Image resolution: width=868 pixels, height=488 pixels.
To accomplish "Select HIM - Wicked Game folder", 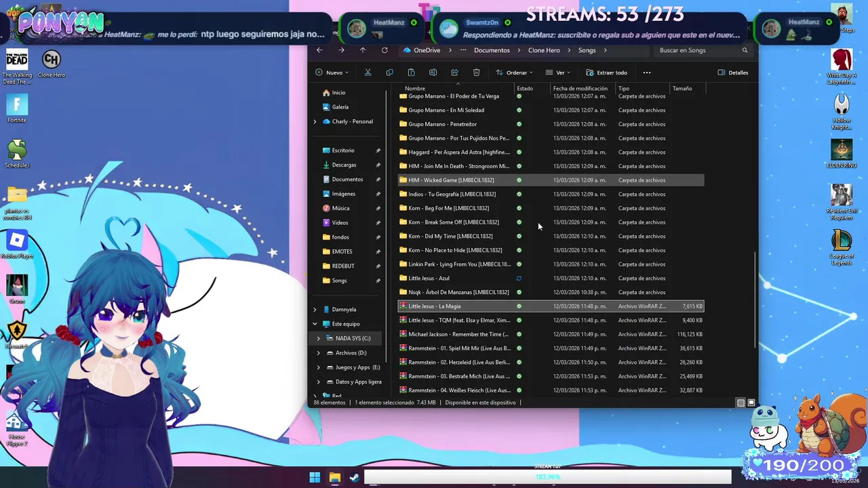I will click(551, 180).
